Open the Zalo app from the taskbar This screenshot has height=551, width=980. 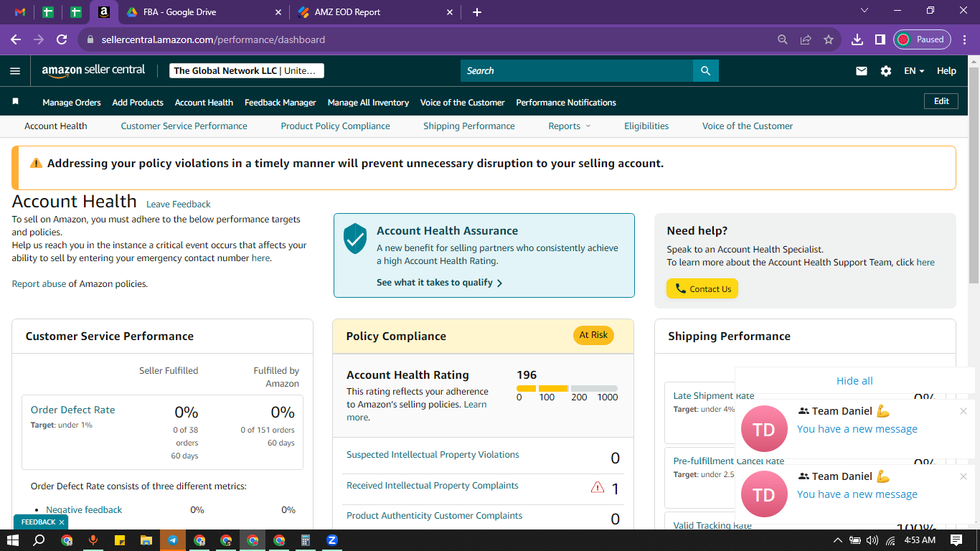[x=332, y=540]
